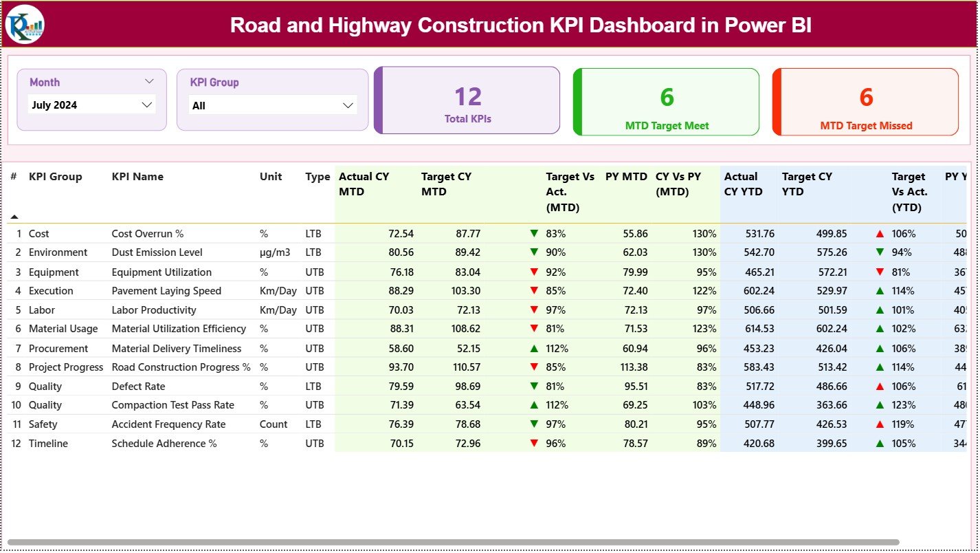Click the 6 MTD Target Meet card
This screenshot has height=553, width=980.
[665, 101]
